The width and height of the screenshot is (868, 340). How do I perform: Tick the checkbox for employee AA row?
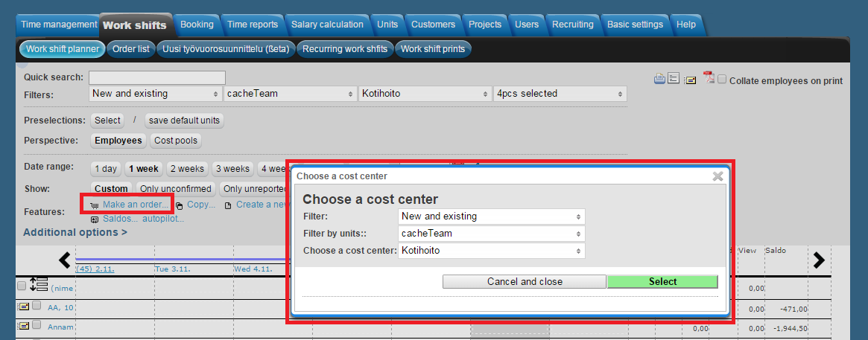click(37, 306)
